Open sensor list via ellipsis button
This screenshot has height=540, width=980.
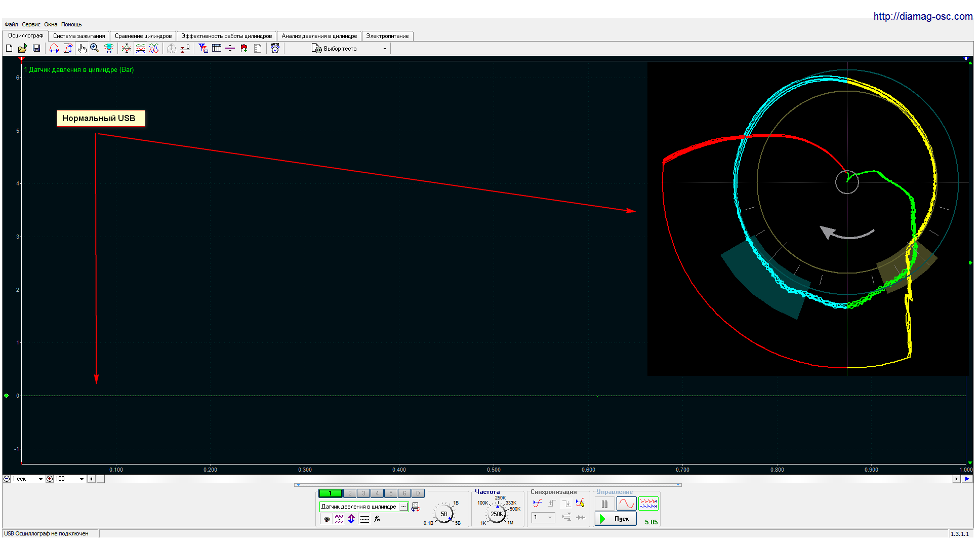(x=403, y=507)
